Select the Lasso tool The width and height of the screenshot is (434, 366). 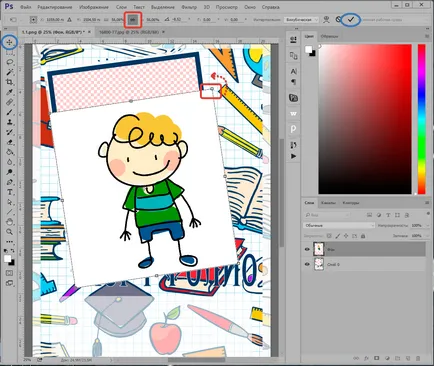pos(9,62)
